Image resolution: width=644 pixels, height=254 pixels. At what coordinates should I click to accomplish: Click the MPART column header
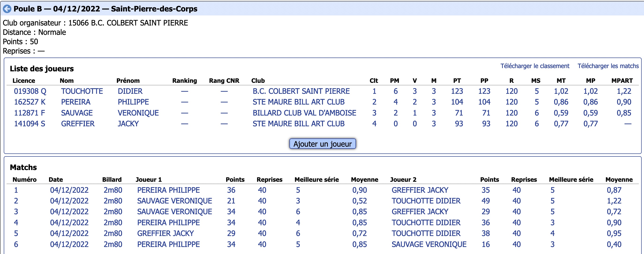coord(622,81)
